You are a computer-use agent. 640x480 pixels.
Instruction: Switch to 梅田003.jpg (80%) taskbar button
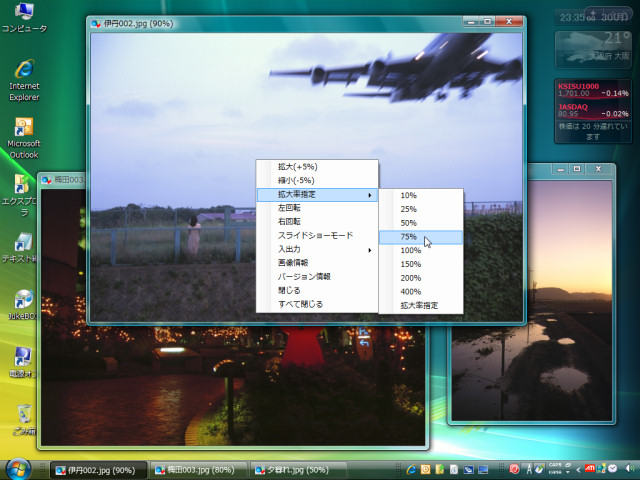(x=198, y=471)
